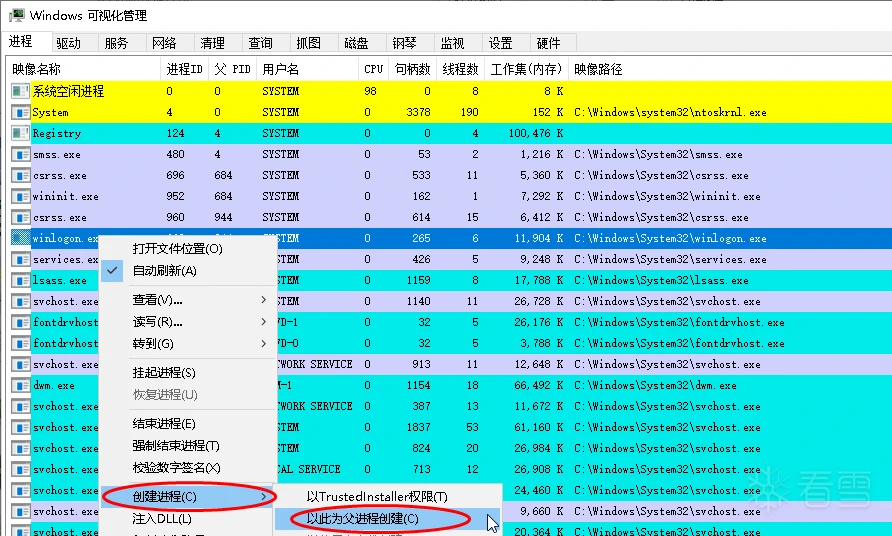Select the smss.exe process name
Viewport: 892px width, 536px height.
tap(56, 155)
